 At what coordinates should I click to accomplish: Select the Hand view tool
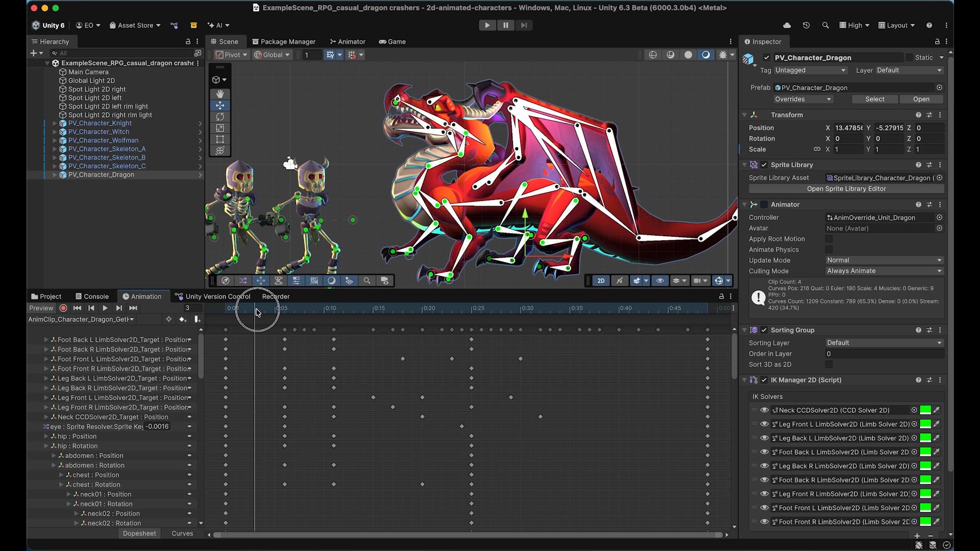[x=220, y=94]
